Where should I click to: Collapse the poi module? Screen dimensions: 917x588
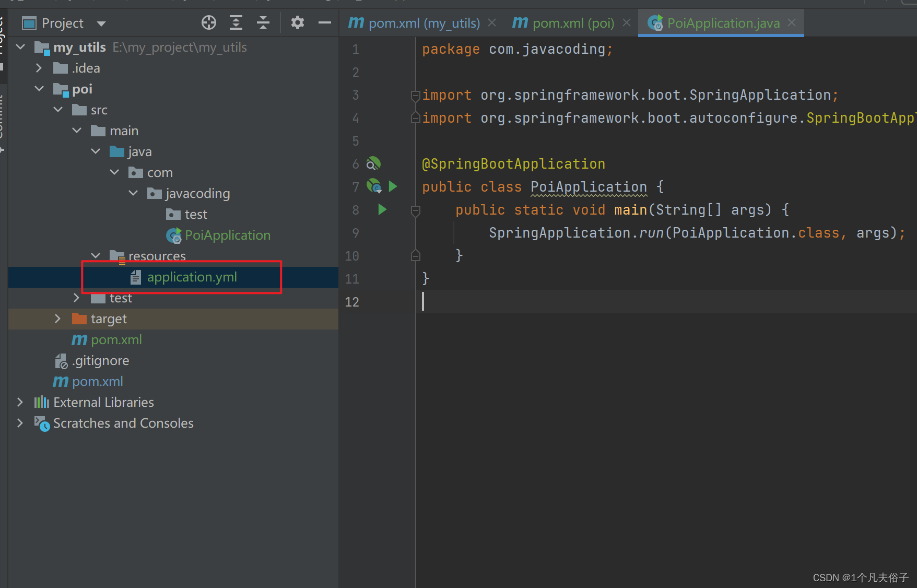(39, 89)
